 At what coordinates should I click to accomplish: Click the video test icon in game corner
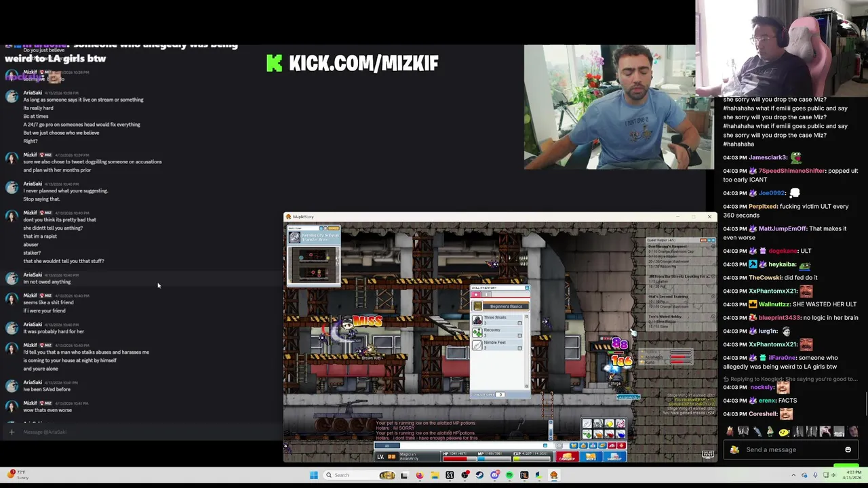tap(708, 453)
